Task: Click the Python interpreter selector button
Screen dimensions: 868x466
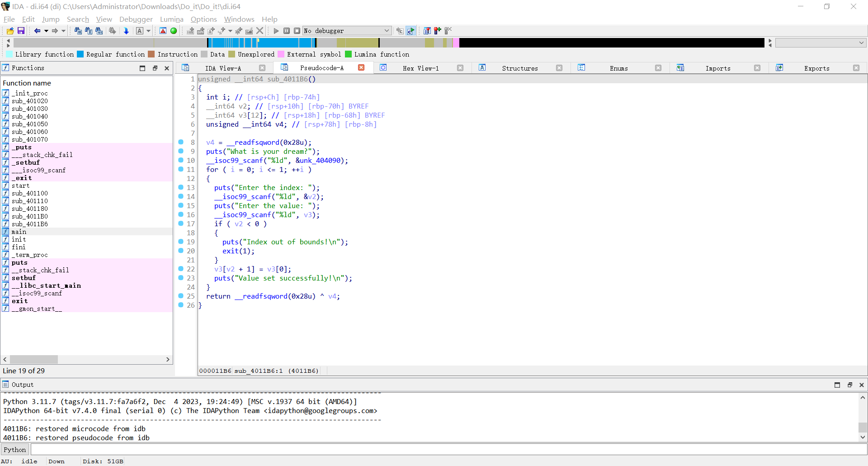Action: pyautogui.click(x=15, y=449)
